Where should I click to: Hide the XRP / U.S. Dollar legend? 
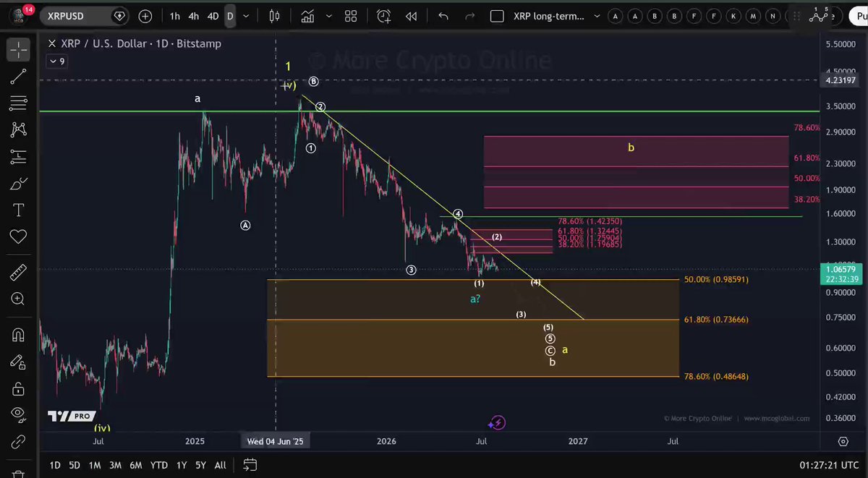point(52,43)
